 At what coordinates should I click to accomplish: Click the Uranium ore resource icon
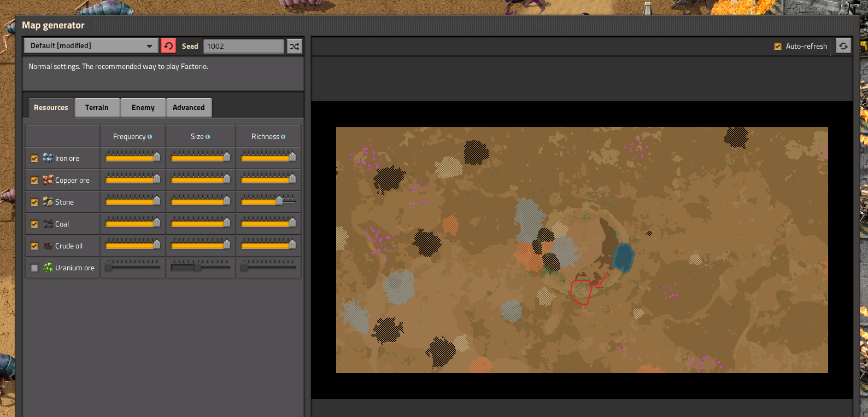(x=48, y=268)
